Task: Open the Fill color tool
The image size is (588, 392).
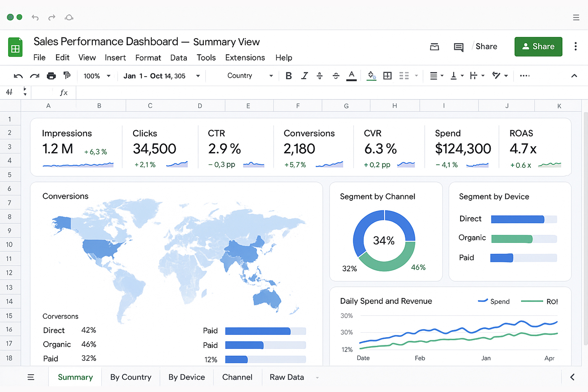Action: (371, 76)
